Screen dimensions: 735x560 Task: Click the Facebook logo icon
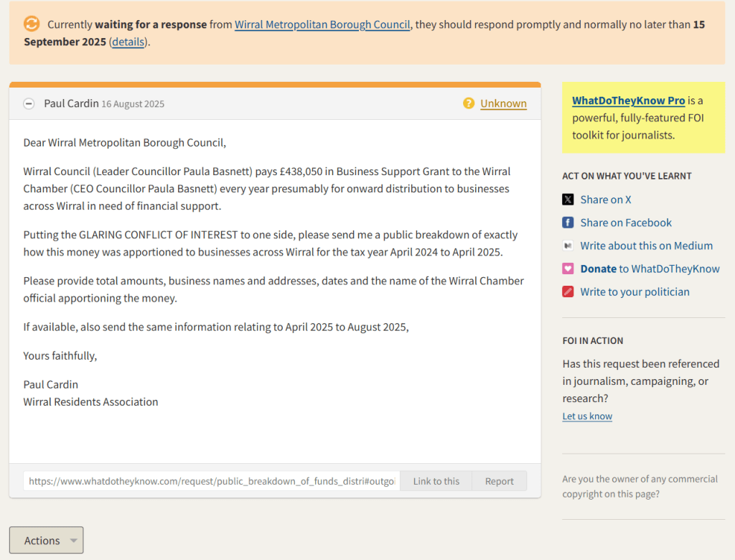[568, 223]
